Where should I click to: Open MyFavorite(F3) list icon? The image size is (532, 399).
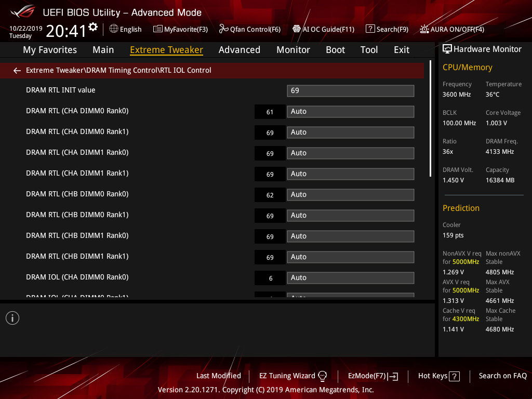[157, 29]
